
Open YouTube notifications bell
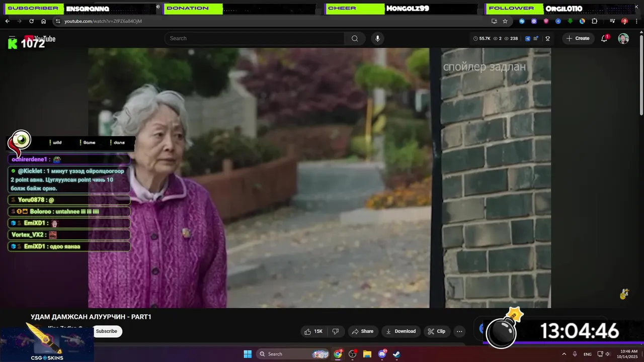pos(605,38)
